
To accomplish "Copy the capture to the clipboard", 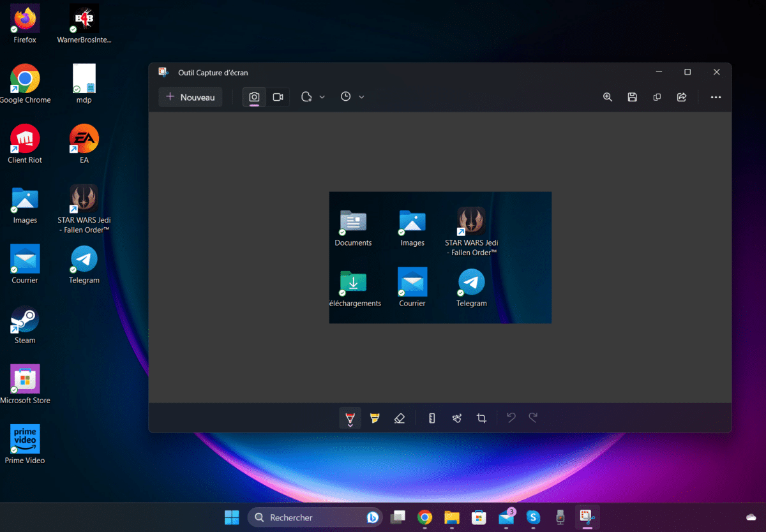I will (x=657, y=97).
